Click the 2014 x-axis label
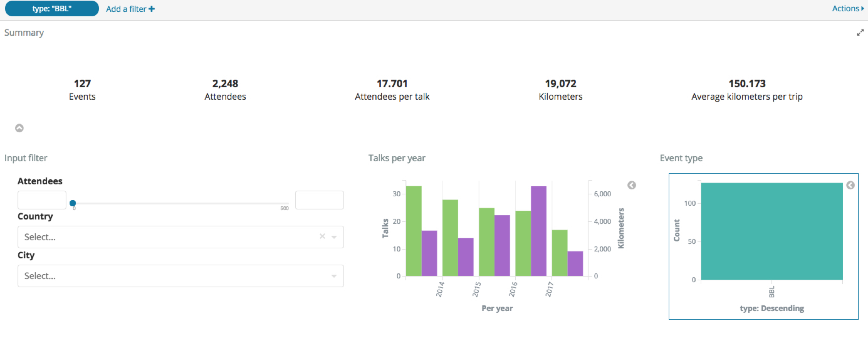The height and width of the screenshot is (338, 868). coord(440,289)
